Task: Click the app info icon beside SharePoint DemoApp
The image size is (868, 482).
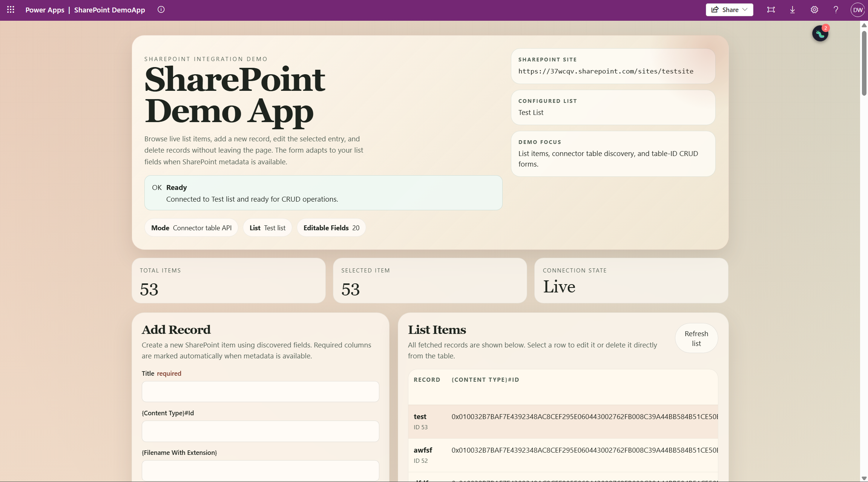Action: point(161,9)
